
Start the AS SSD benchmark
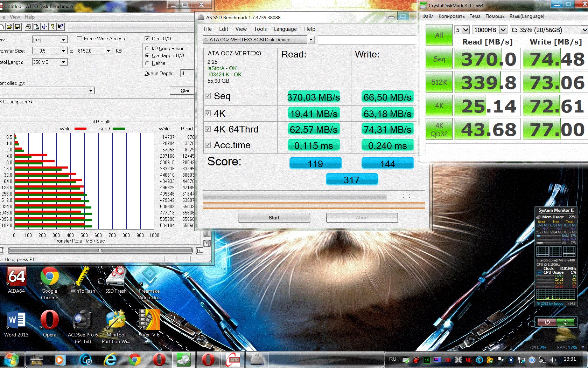point(274,218)
